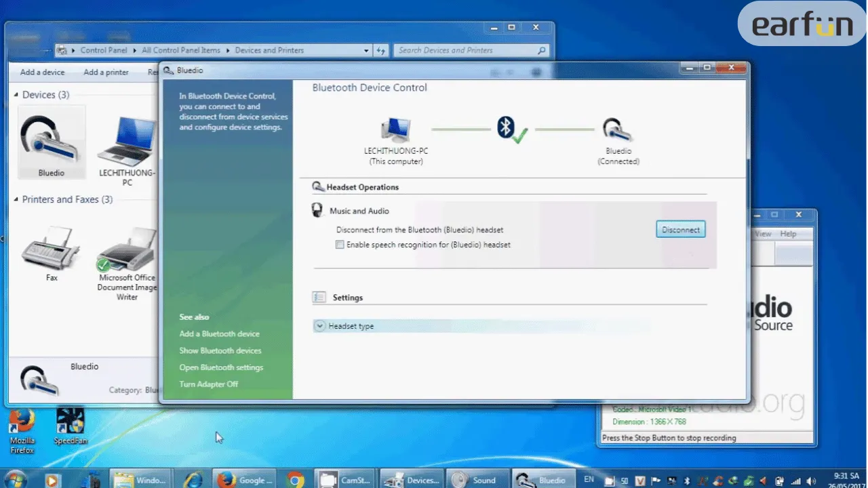This screenshot has width=868, height=488.
Task: Switch to CamStudio from the taskbar
Action: (344, 480)
